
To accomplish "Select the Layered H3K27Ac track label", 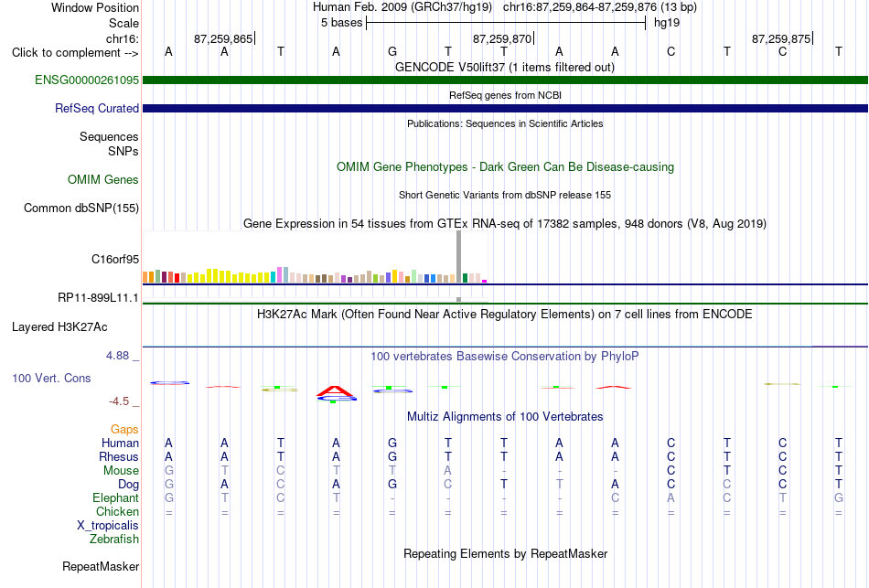I will click(59, 327).
